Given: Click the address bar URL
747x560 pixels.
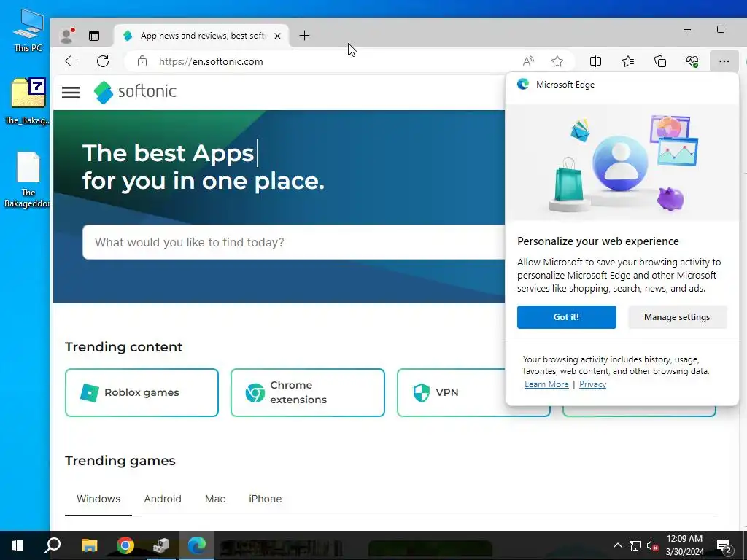Looking at the screenshot, I should pos(211,61).
